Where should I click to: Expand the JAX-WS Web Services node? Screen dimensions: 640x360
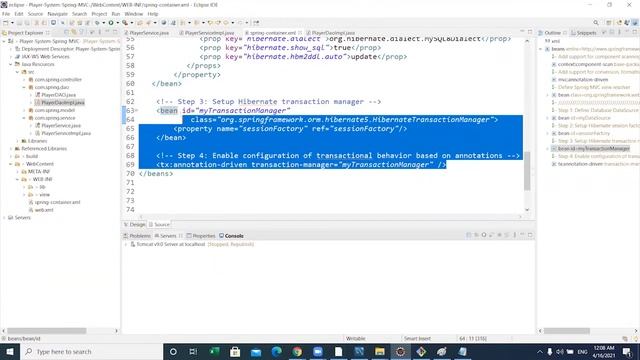11,57
